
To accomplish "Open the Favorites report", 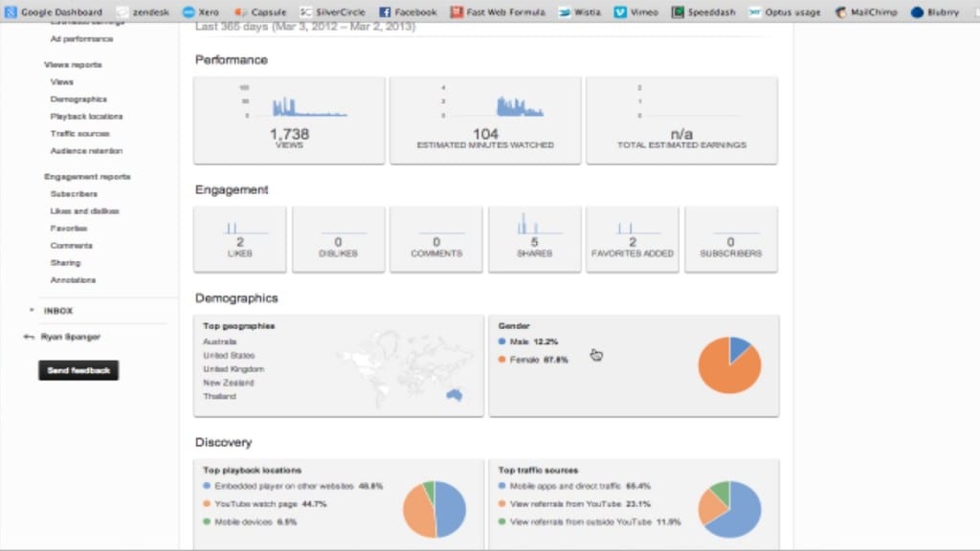I will tap(69, 229).
